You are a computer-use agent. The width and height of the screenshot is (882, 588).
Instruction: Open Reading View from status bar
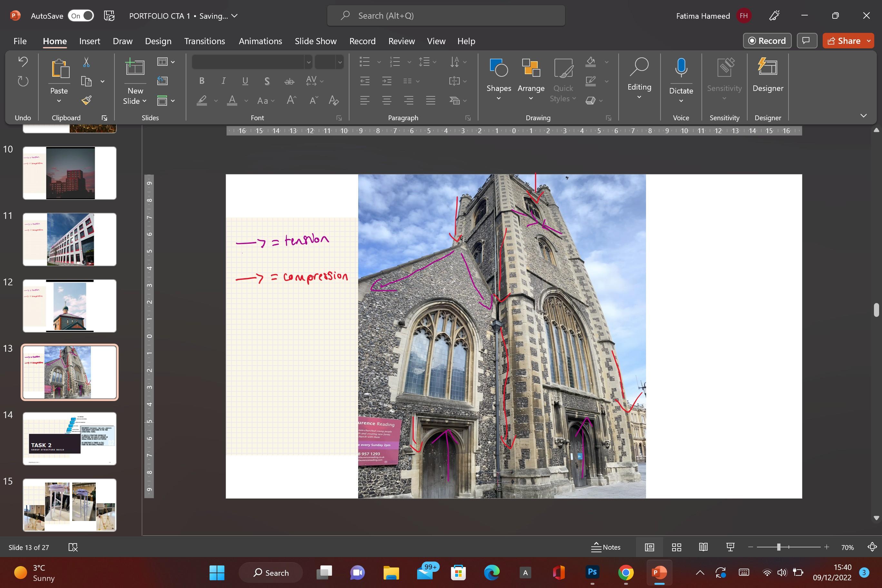703,547
